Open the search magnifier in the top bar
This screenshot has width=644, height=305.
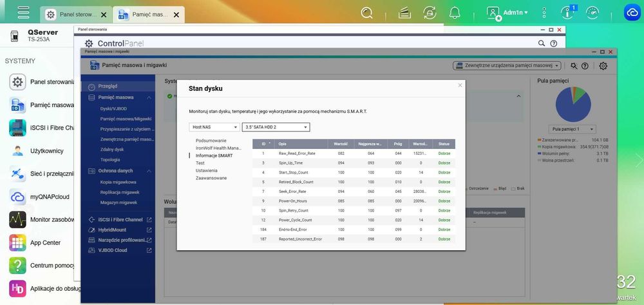(366, 13)
